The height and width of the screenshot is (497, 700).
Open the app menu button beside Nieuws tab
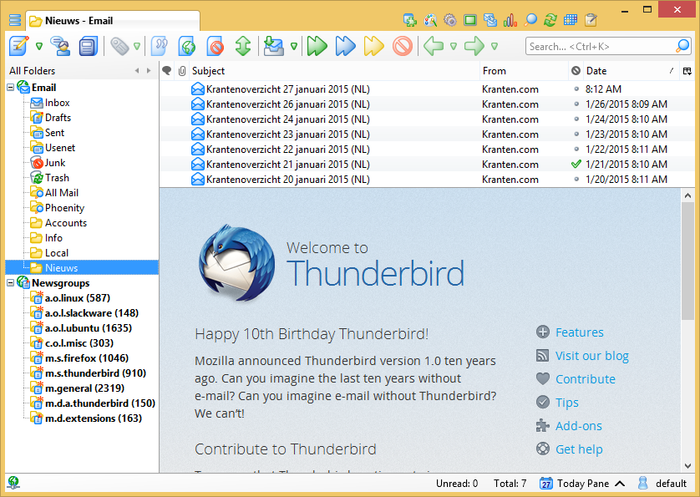click(x=15, y=20)
